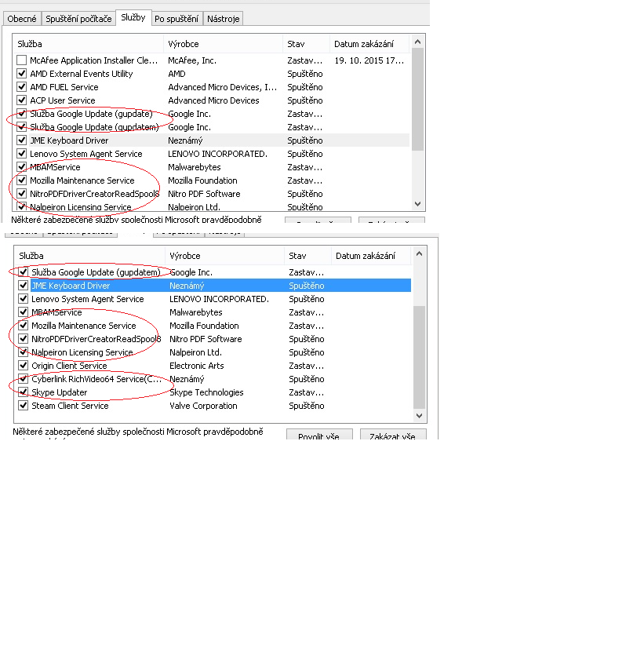Click Mozilla Foundation cell in lower list
Screen dimensions: 644x656
coord(204,326)
